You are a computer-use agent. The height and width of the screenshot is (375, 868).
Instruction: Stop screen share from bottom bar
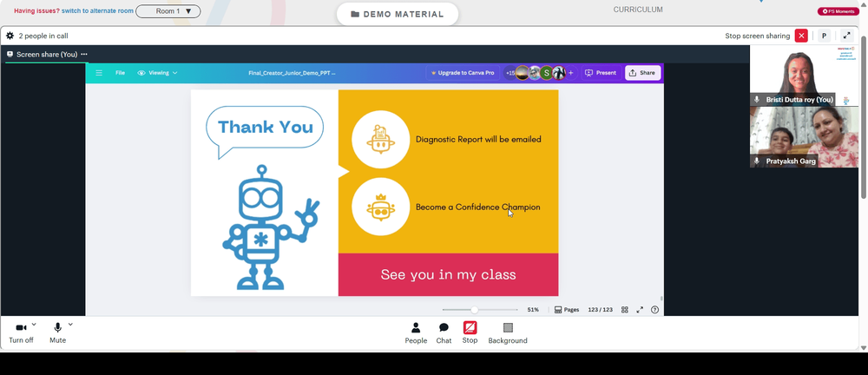(x=470, y=332)
